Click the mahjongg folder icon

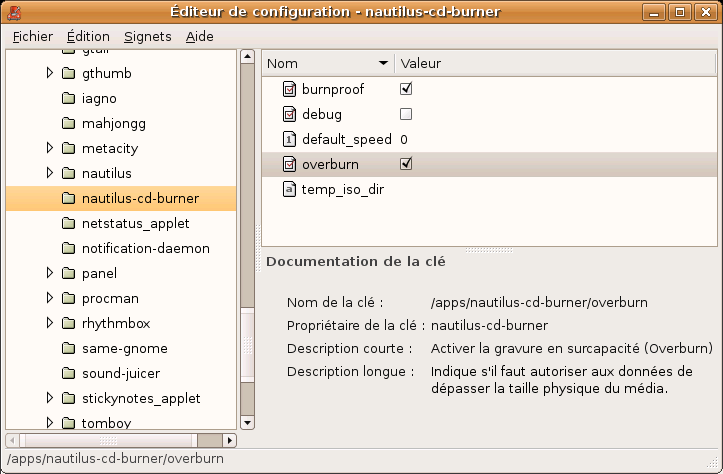(69, 123)
